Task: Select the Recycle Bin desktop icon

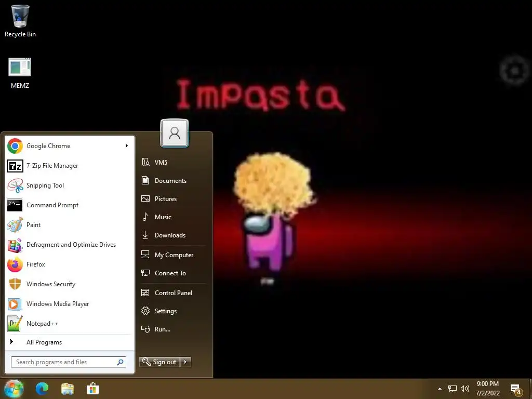Action: 20,21
